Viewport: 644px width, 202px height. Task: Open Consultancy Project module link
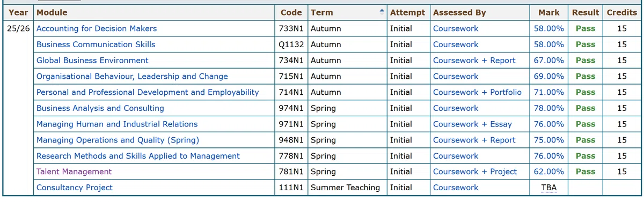click(x=75, y=188)
